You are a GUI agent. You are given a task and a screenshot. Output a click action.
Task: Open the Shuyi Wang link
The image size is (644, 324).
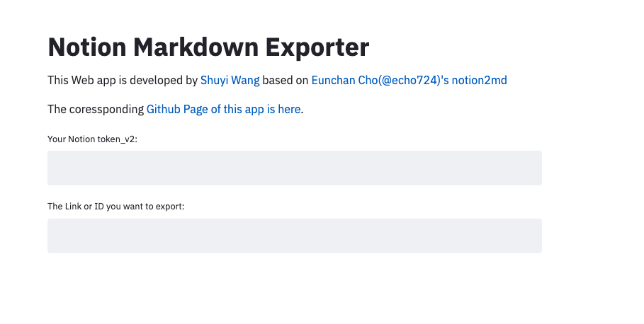(x=230, y=80)
